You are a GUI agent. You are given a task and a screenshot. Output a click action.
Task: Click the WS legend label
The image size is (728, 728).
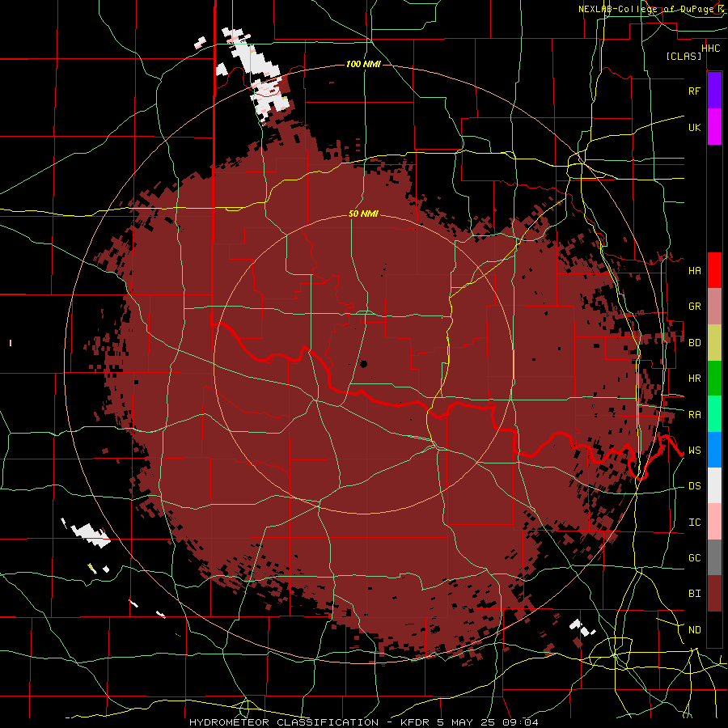pyautogui.click(x=694, y=451)
